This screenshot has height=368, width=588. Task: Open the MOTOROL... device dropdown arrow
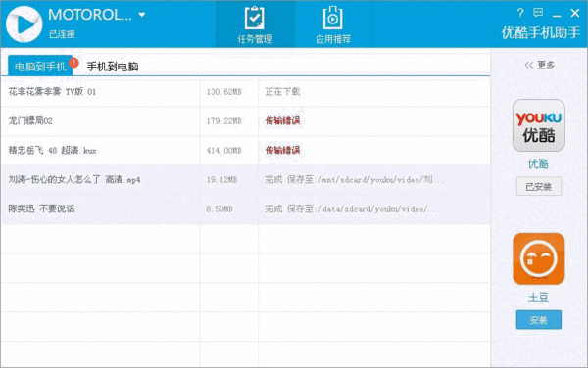click(x=142, y=15)
